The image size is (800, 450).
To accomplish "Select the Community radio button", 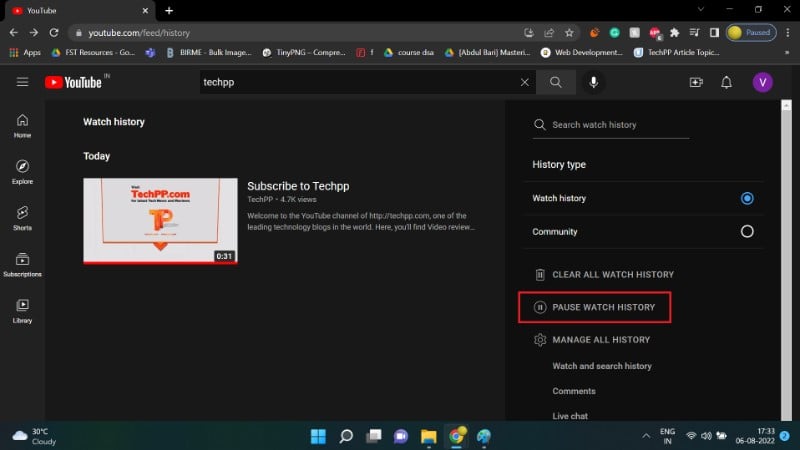I will 747,232.
